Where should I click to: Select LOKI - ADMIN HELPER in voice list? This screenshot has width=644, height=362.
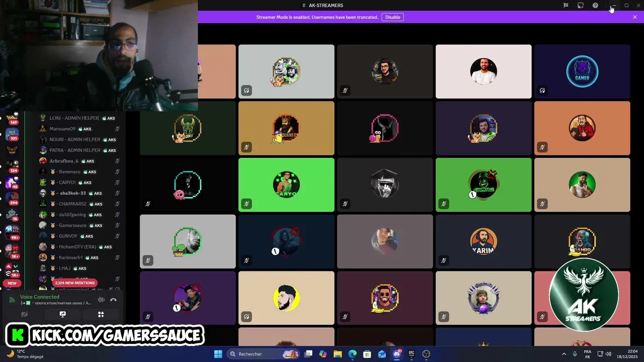[x=79, y=118]
